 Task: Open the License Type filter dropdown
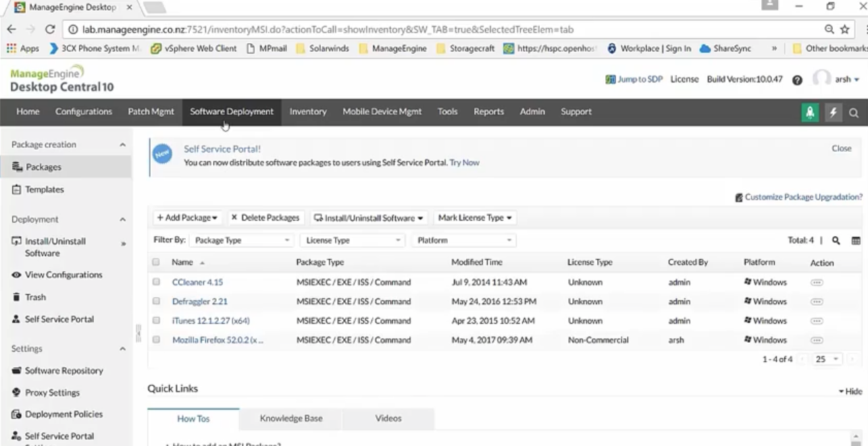[x=352, y=240]
